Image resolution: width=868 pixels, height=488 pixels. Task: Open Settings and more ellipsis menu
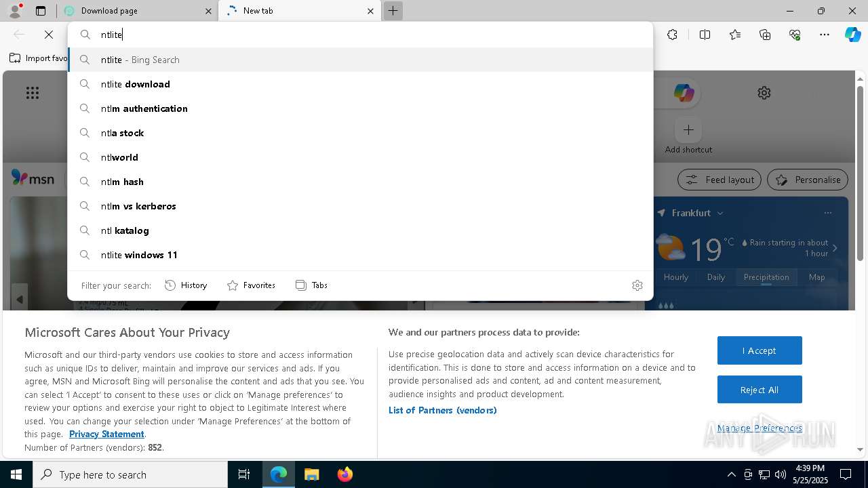tap(825, 35)
